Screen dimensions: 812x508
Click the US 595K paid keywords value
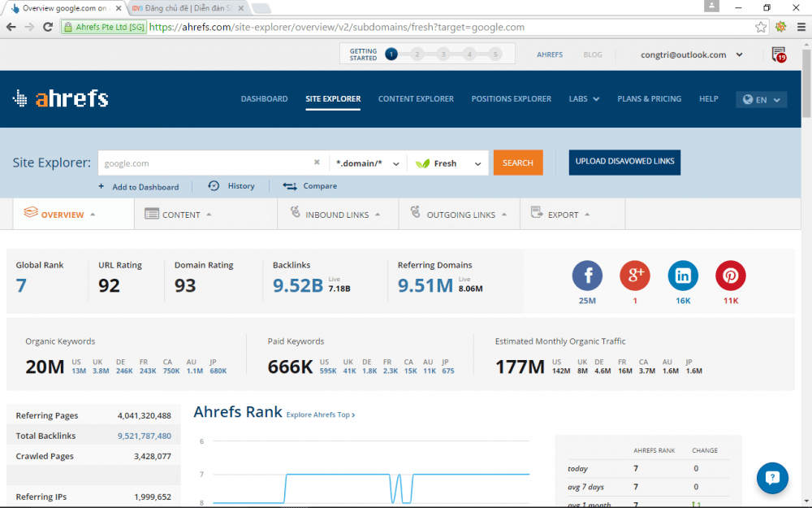[x=328, y=371]
